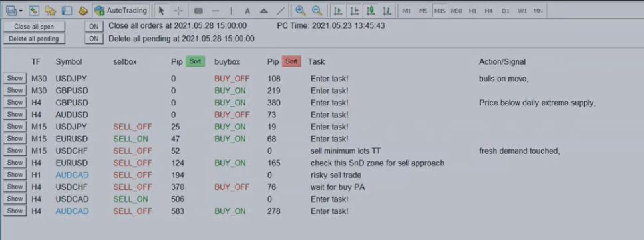Screen dimensions: 644x240
Task: Open the new order dropdown arrow
Action: [21, 11]
